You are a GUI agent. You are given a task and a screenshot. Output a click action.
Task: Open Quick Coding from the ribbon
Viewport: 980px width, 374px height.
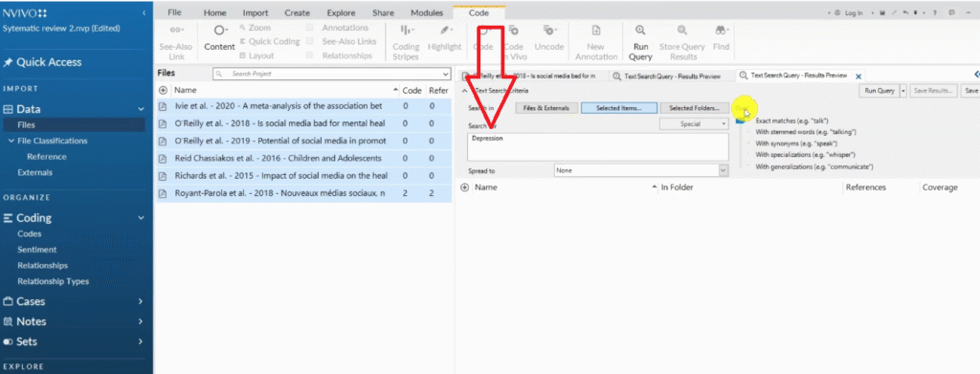point(269,42)
